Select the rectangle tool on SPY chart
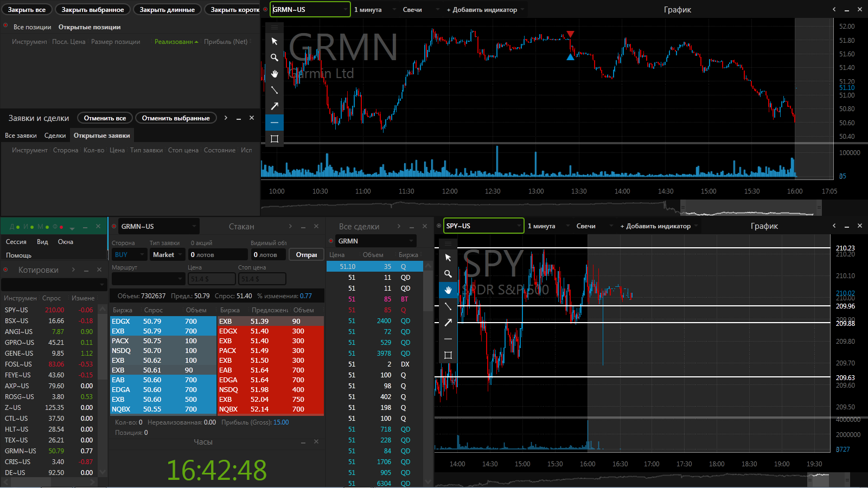This screenshot has height=488, width=868. click(x=448, y=355)
